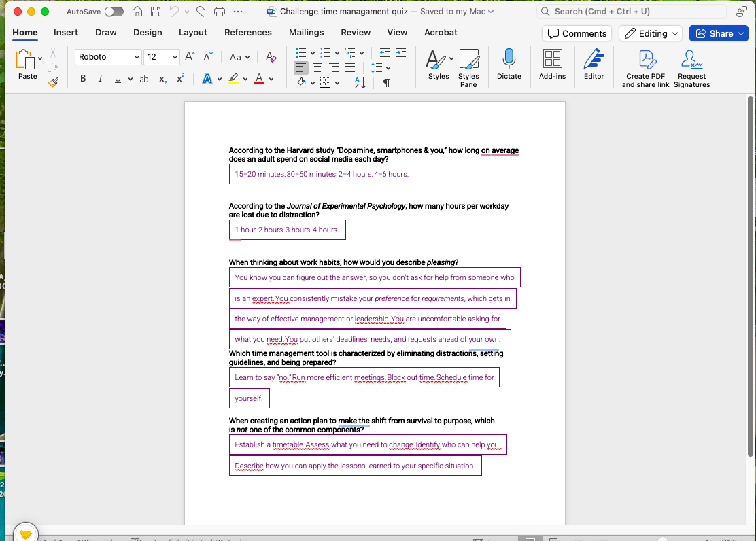Justify the paragraph text
The height and width of the screenshot is (541, 756).
[x=350, y=68]
